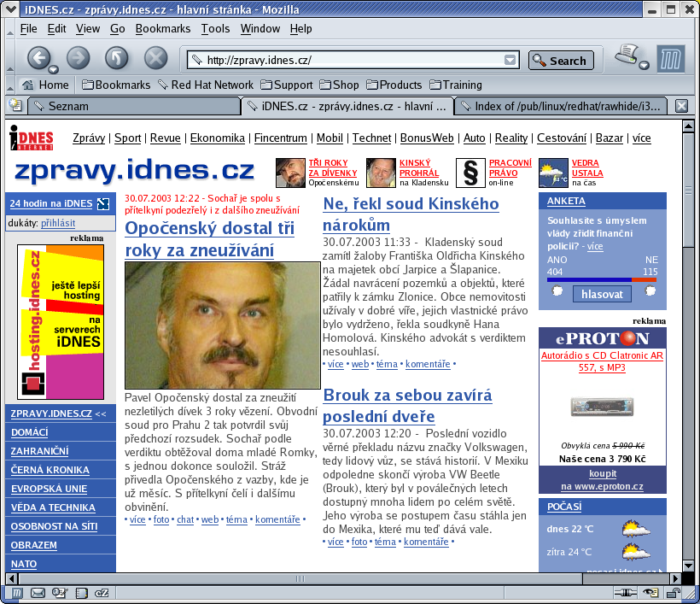Open the Go menu
The width and height of the screenshot is (700, 604).
pos(118,28)
